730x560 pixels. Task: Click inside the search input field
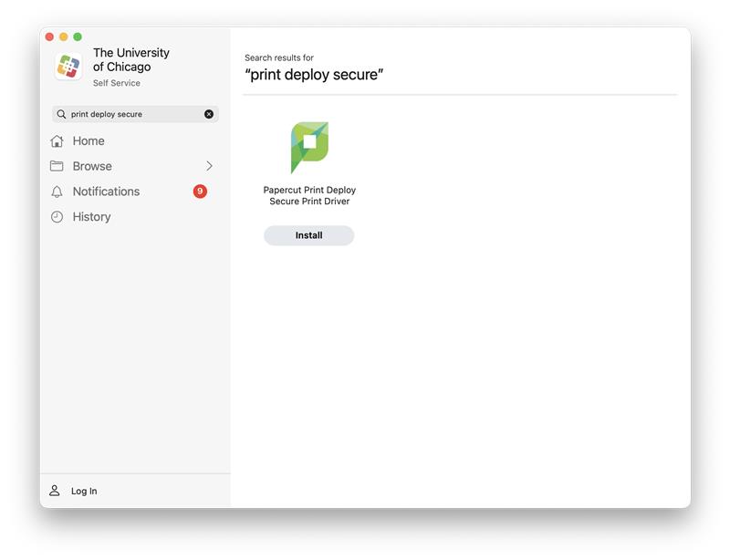[128, 113]
